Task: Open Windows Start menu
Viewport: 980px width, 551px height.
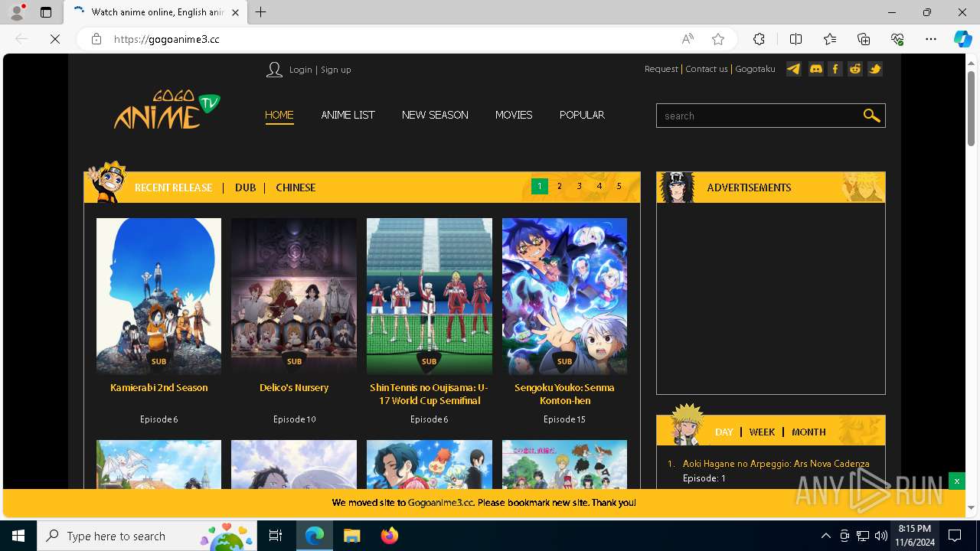Action: click(18, 536)
